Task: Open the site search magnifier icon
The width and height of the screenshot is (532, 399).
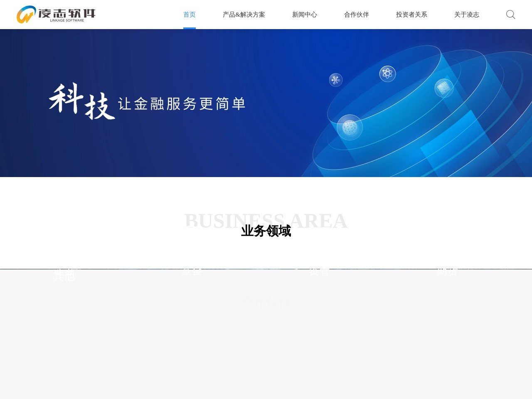Action: point(510,15)
